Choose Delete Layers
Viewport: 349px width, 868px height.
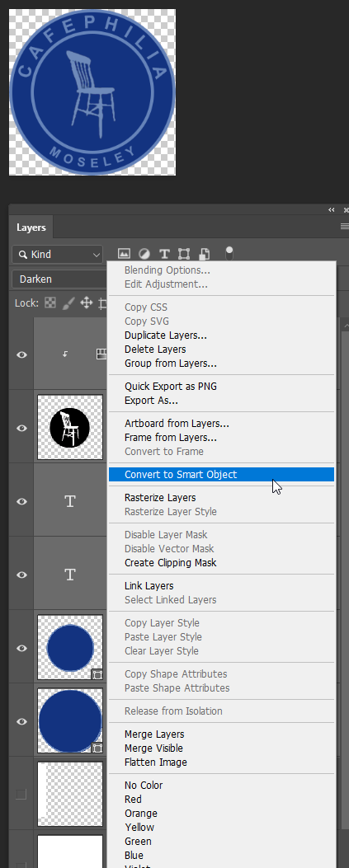155,350
